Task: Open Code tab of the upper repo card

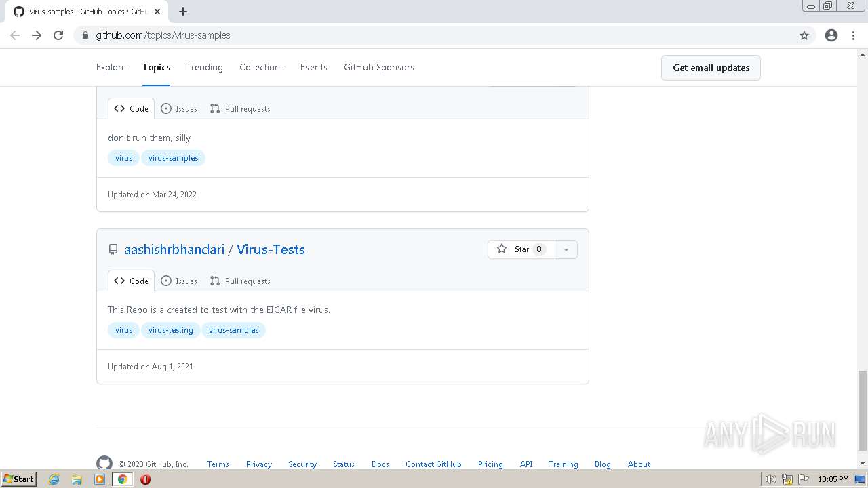Action: (131, 108)
